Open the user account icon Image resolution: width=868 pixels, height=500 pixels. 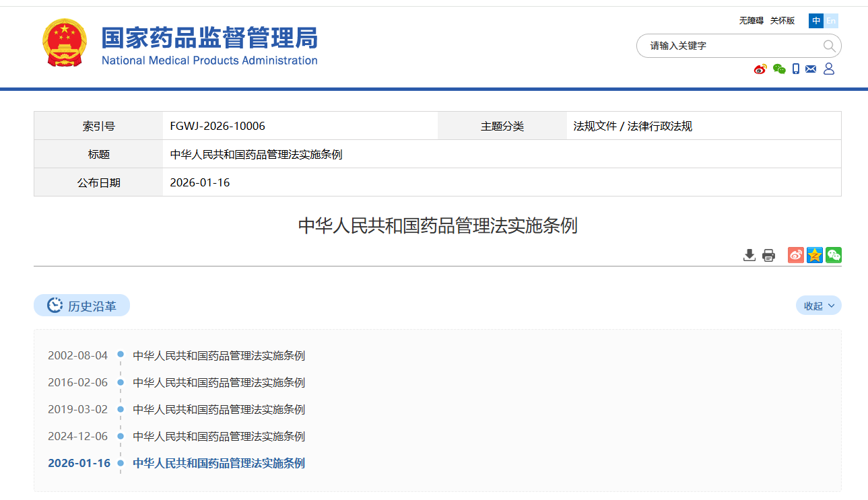(829, 69)
